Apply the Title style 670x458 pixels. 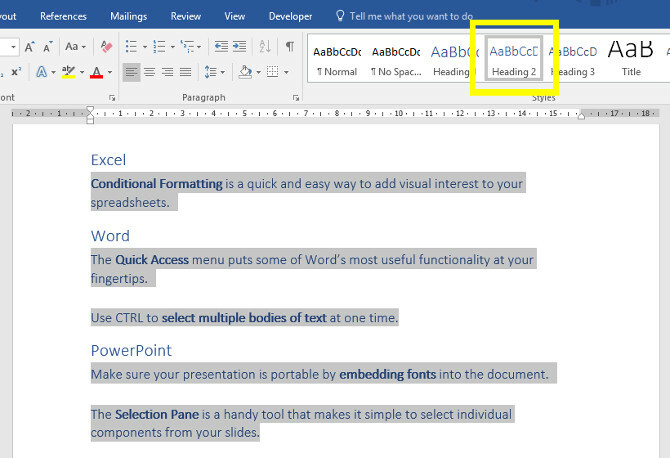point(631,61)
